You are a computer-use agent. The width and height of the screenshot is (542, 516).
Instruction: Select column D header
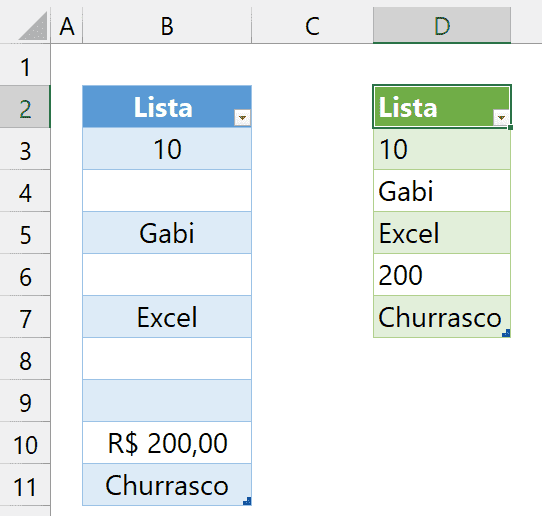coord(442,26)
